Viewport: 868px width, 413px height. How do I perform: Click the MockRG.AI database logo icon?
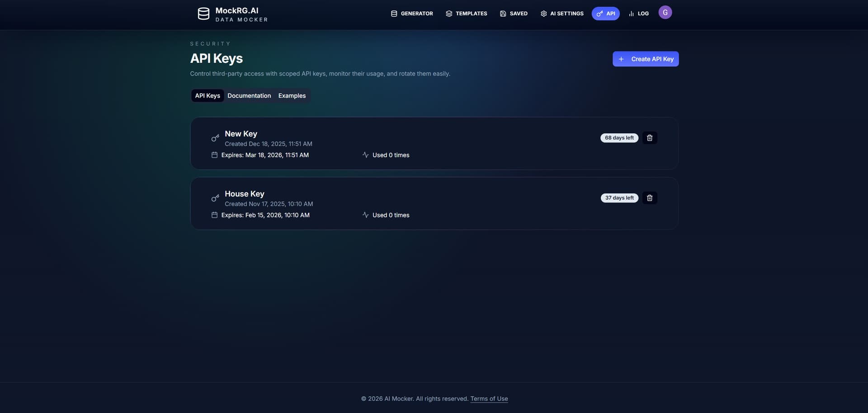[203, 14]
